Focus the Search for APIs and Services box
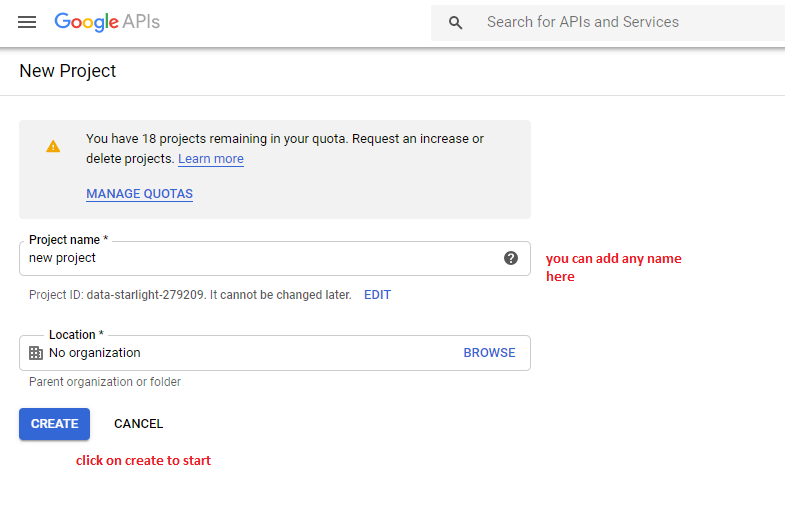Screen dimensions: 785x505 [x=608, y=23]
